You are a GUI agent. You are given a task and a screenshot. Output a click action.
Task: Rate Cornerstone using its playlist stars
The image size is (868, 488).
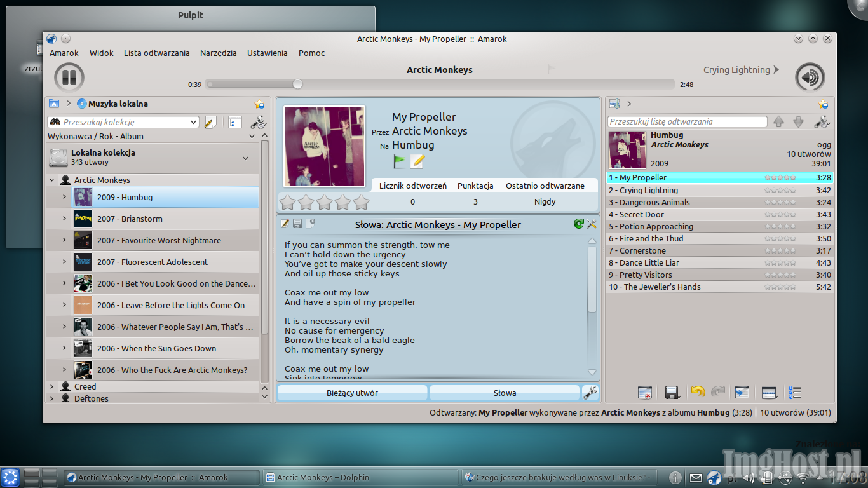[x=780, y=251]
